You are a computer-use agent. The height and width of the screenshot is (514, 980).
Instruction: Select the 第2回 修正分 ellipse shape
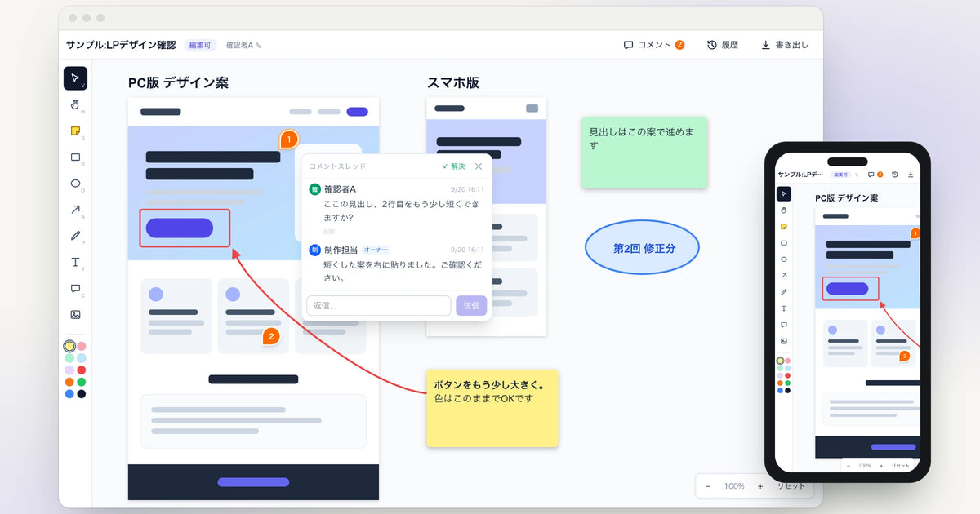pos(643,248)
